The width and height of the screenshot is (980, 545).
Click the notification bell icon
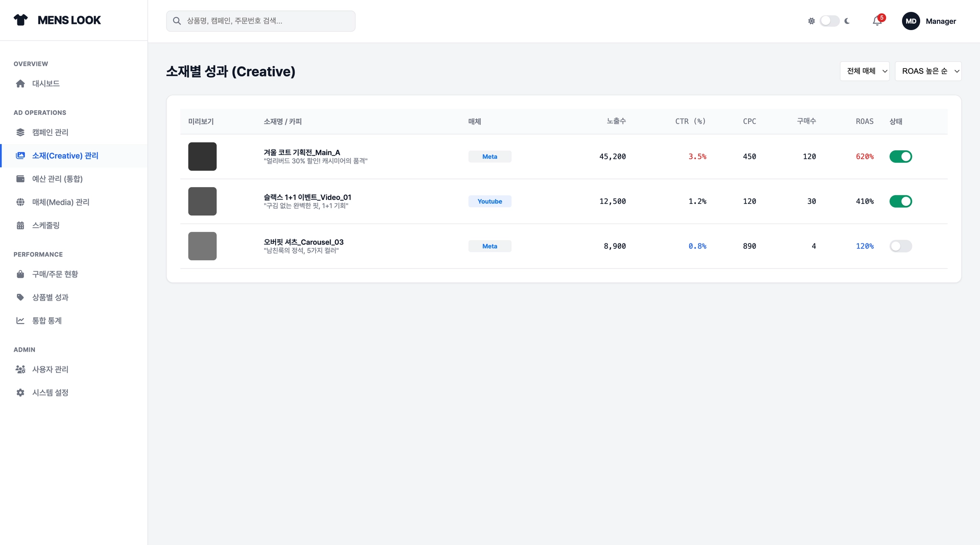point(877,21)
